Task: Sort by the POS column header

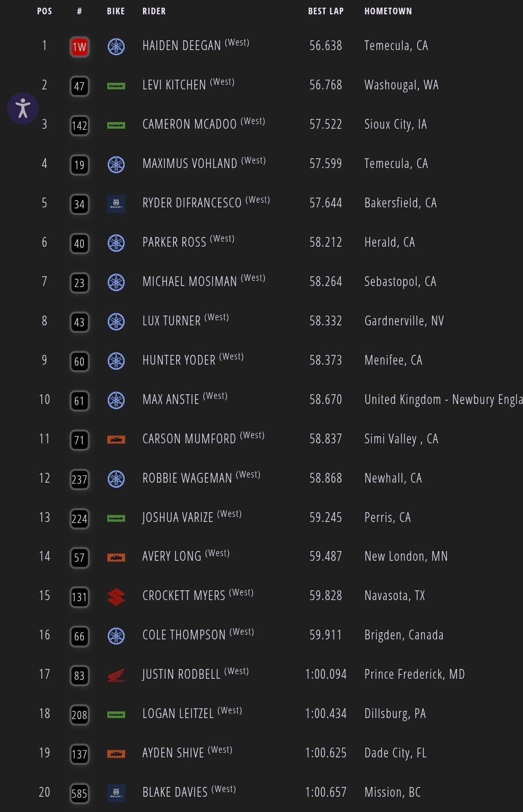Action: coord(44,11)
